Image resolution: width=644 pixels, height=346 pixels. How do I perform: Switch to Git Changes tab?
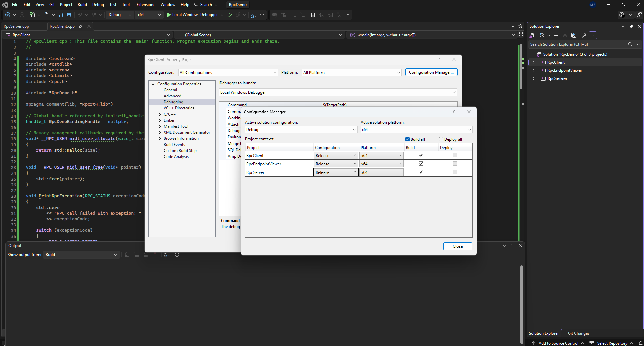pyautogui.click(x=578, y=333)
